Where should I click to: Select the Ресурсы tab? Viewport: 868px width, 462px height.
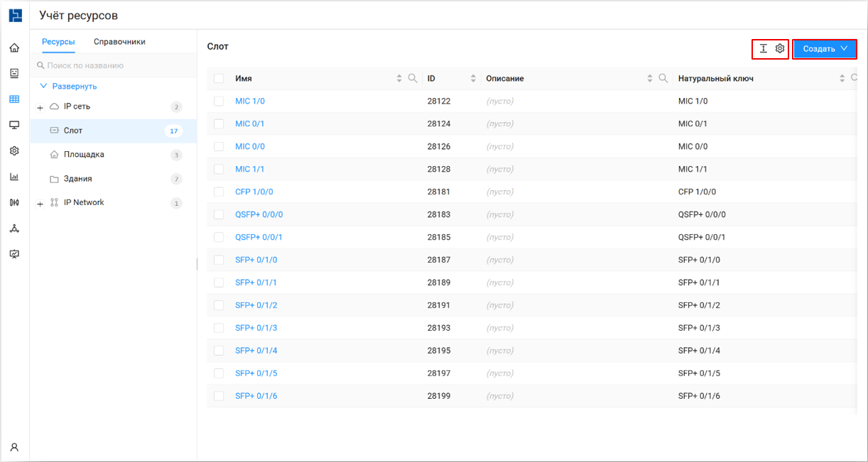click(x=58, y=42)
